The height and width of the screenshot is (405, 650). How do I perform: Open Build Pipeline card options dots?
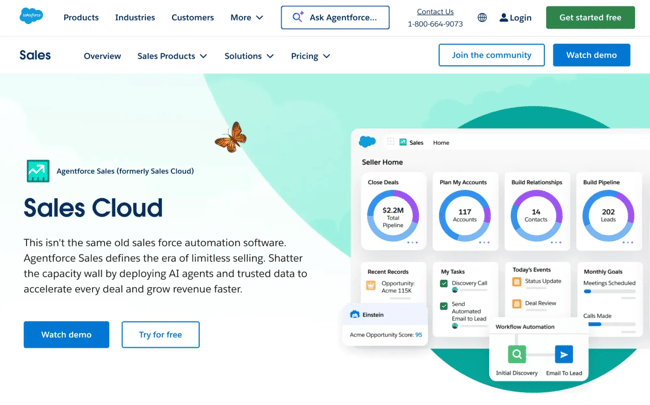click(x=628, y=243)
